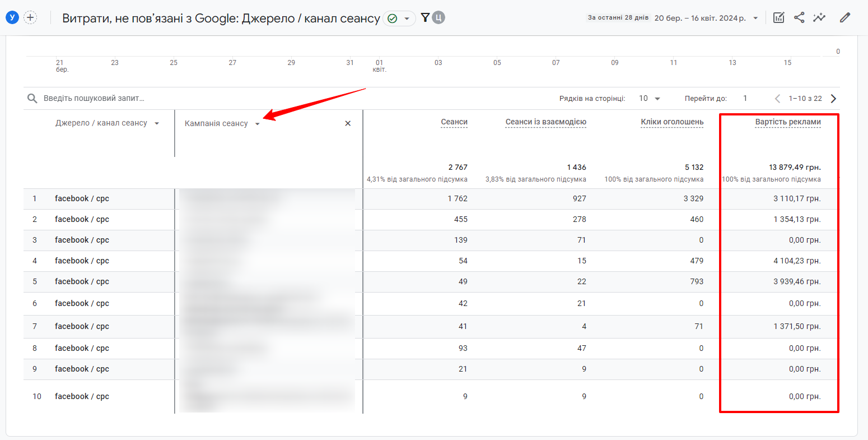Click ad clicks value '793'
Viewport: 868px width, 440px height.
pos(697,281)
